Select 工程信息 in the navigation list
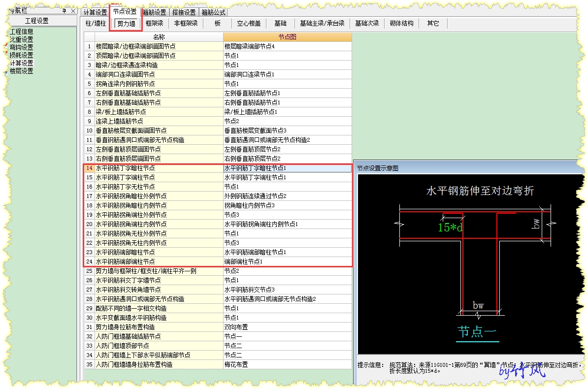 [x=21, y=32]
